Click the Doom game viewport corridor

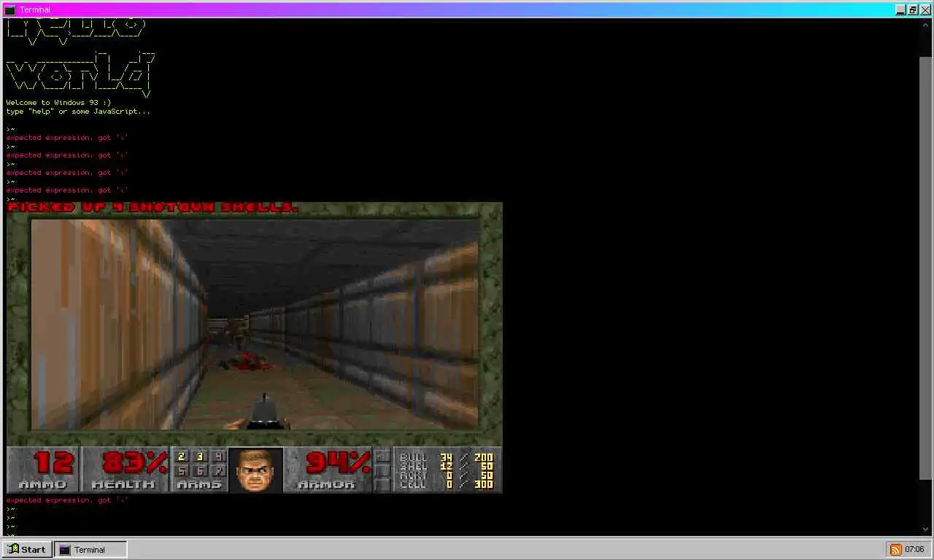[255, 324]
